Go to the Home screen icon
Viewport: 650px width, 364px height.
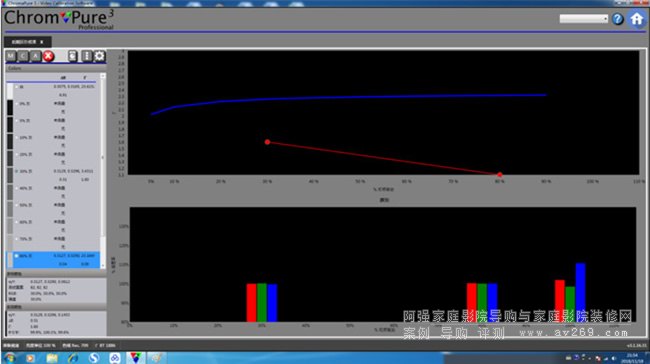click(x=637, y=19)
